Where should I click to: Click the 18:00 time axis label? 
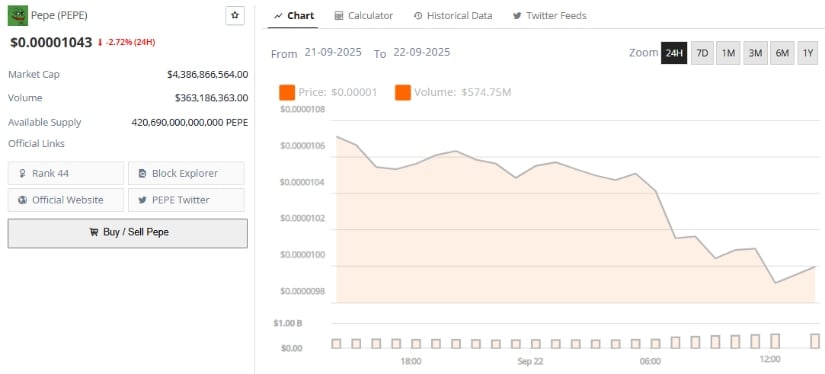[410, 361]
